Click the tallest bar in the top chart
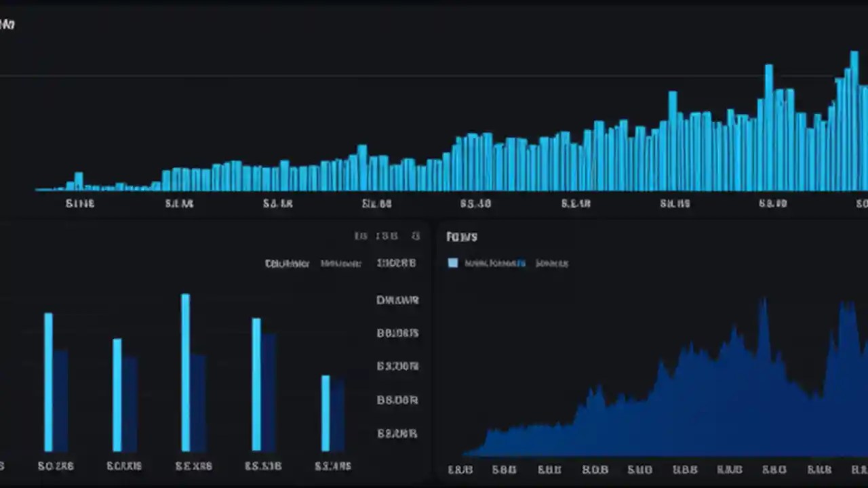The height and width of the screenshot is (488, 868). 853,122
